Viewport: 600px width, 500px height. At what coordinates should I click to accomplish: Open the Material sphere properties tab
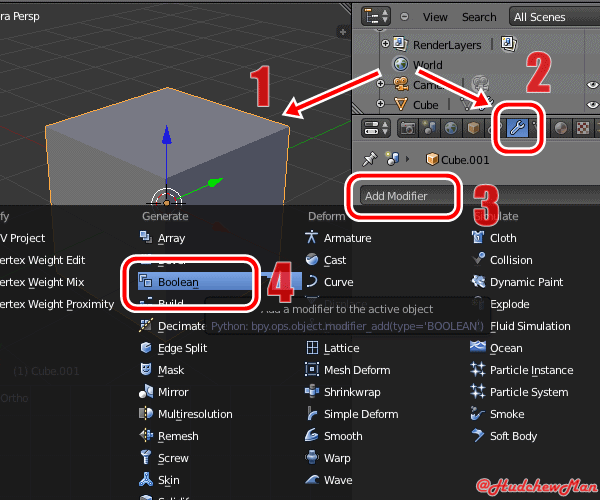click(561, 128)
